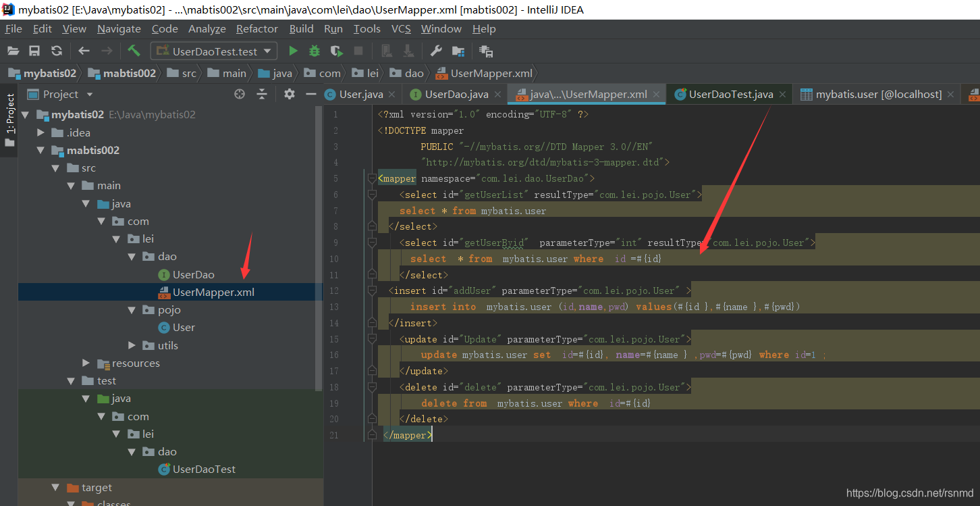Click the Commit icon with down arrow
Screen dimensions: 980x506
[408, 51]
